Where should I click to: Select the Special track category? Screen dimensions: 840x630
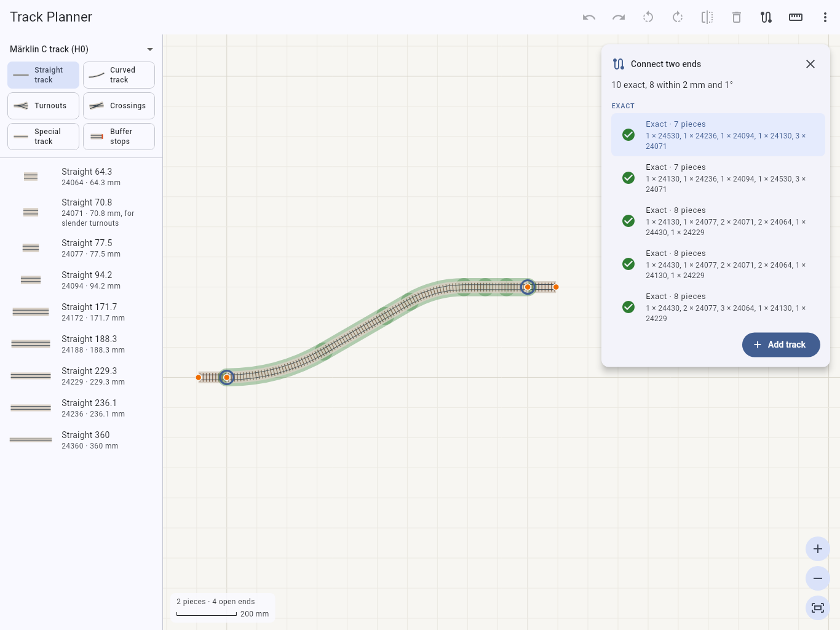click(x=43, y=137)
